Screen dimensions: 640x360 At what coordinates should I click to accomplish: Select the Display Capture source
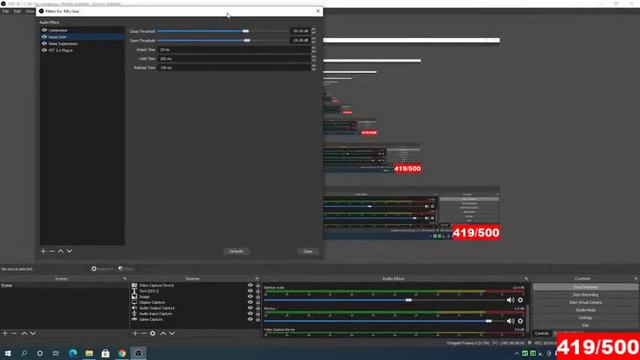[152, 302]
